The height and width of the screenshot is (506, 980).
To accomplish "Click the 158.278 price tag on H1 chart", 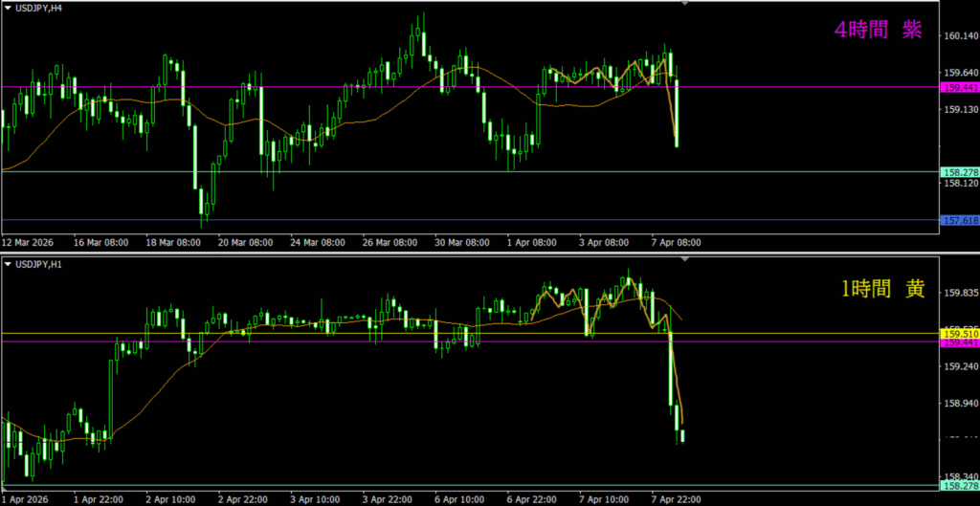I will tap(958, 486).
